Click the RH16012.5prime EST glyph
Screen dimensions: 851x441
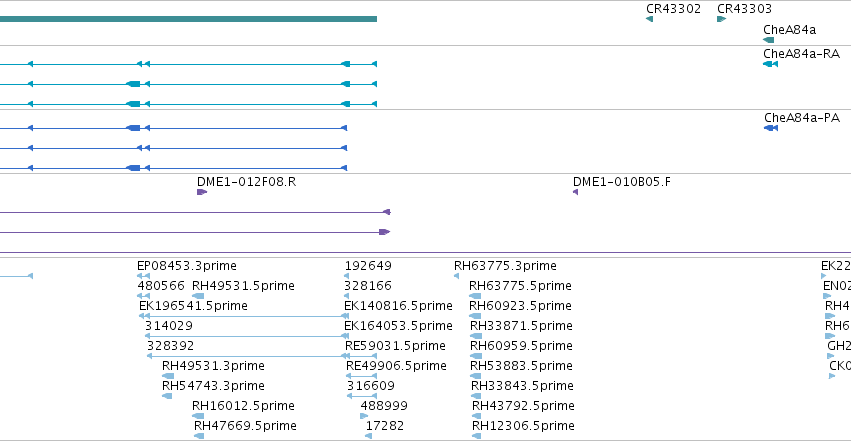point(198,416)
